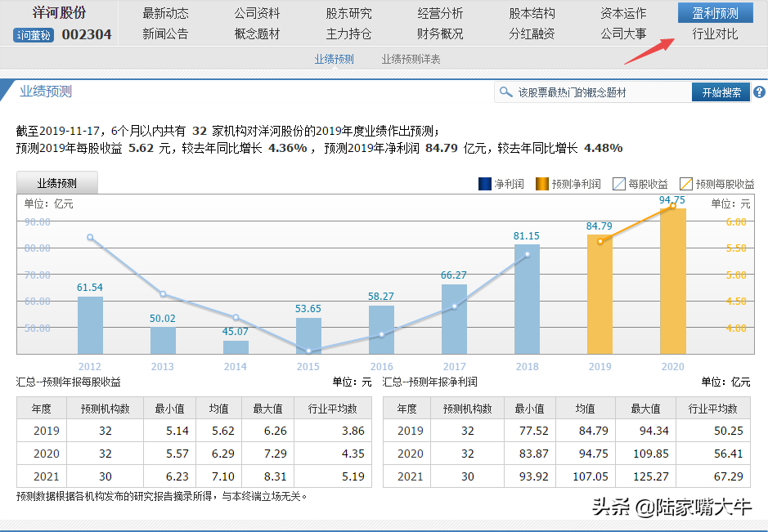Viewport: 768px width, 532px height.
Task: Click 2018 year label on chart axis
Action: [527, 367]
